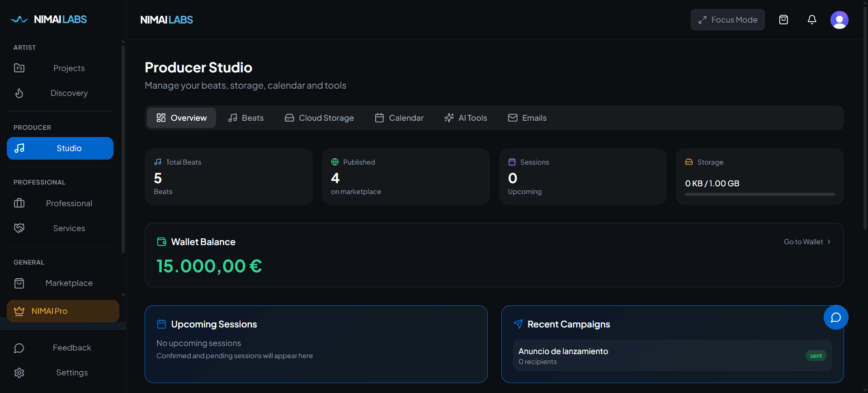Screen dimensions: 868x393
Task: Click the NIMAI Pro upgrade button
Action: (x=63, y=311)
